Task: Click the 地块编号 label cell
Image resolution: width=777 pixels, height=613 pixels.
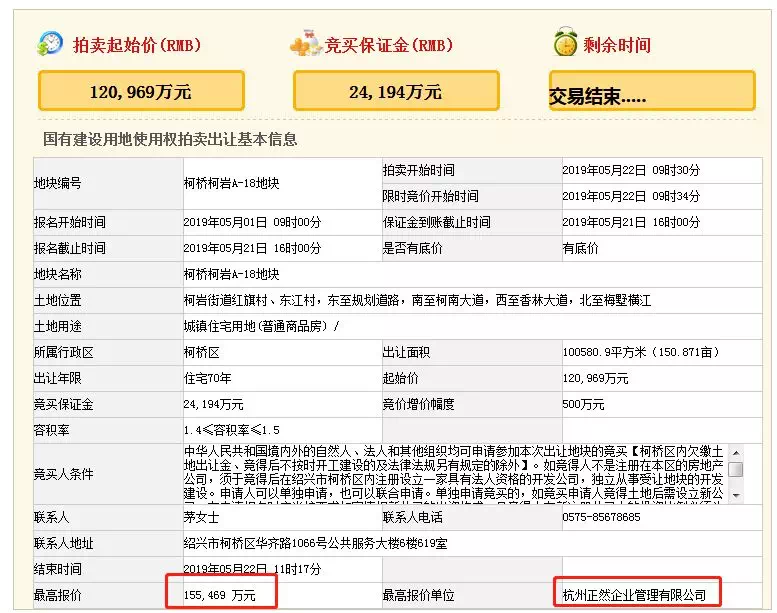Action: coord(108,183)
